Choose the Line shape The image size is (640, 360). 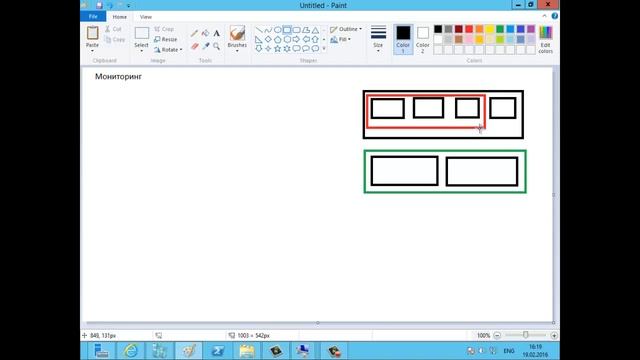[259, 30]
